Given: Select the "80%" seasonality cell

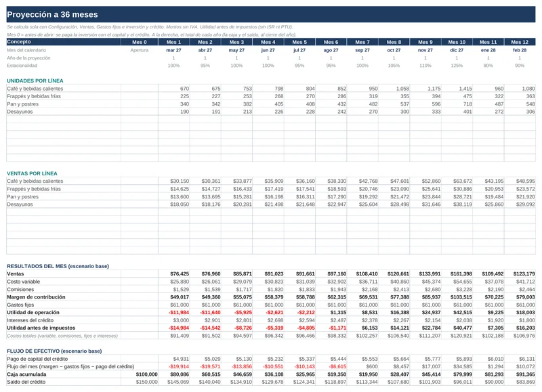Looking at the screenshot, I should (x=488, y=66).
